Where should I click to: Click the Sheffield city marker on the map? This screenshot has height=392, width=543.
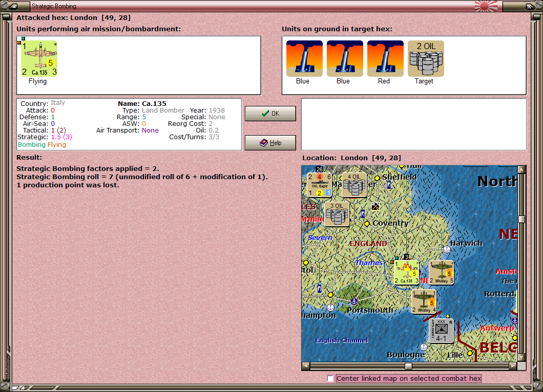pos(377,178)
